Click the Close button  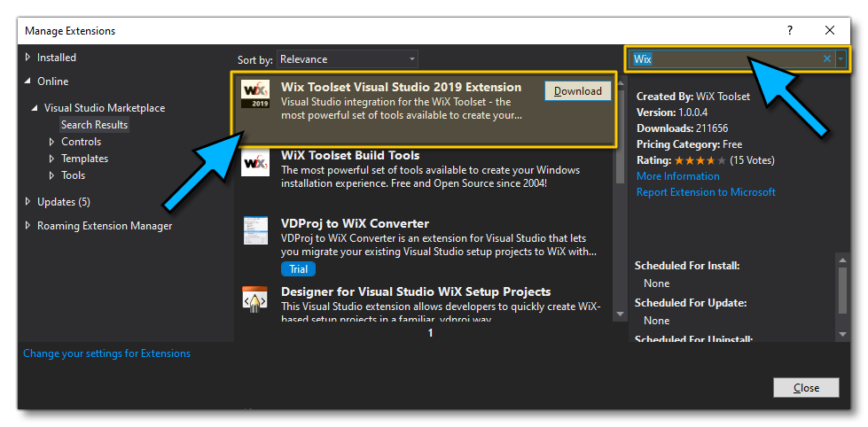tap(806, 388)
